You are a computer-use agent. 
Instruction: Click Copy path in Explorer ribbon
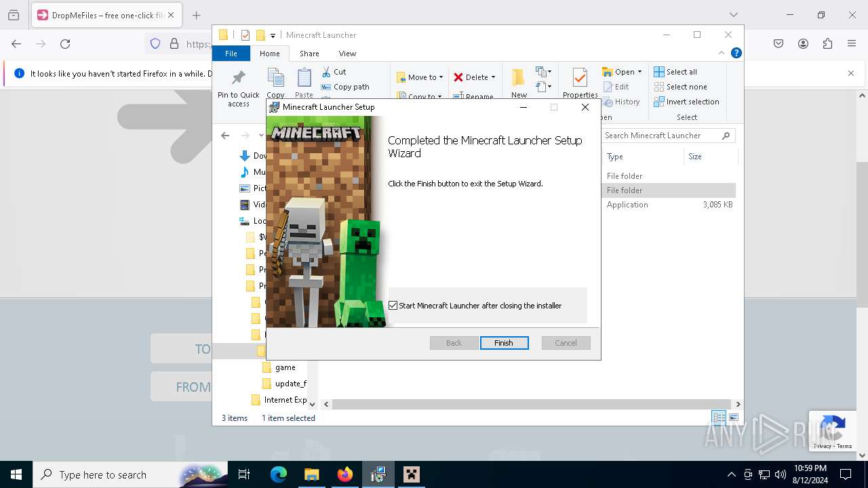(345, 87)
